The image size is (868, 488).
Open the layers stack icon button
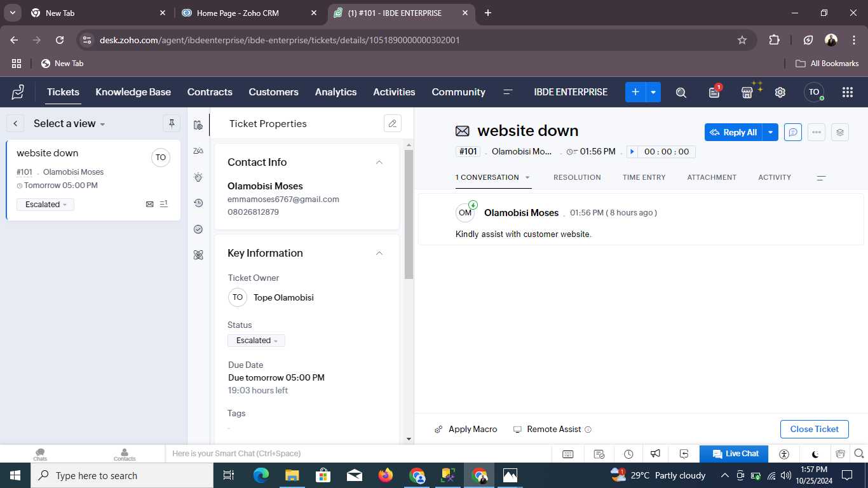(840, 132)
